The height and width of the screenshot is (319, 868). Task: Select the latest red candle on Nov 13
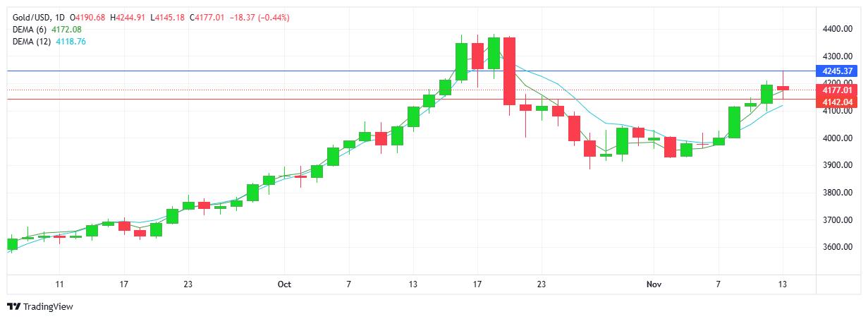[x=783, y=88]
